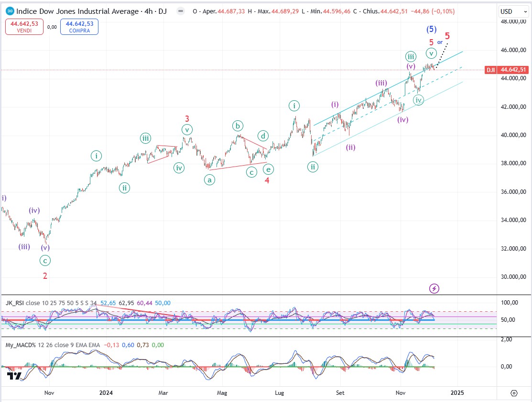Select the My_MACD% indicator legend label
The width and height of the screenshot is (532, 402).
(x=21, y=345)
